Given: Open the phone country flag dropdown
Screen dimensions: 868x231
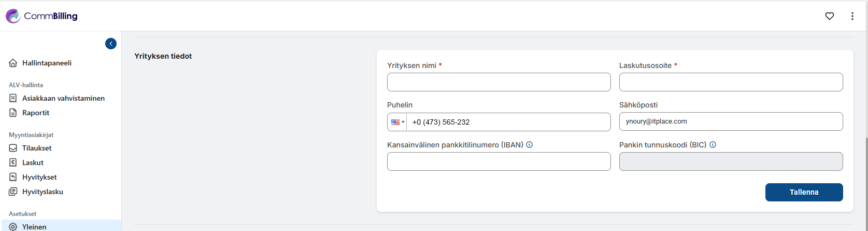Looking at the screenshot, I should 397,122.
